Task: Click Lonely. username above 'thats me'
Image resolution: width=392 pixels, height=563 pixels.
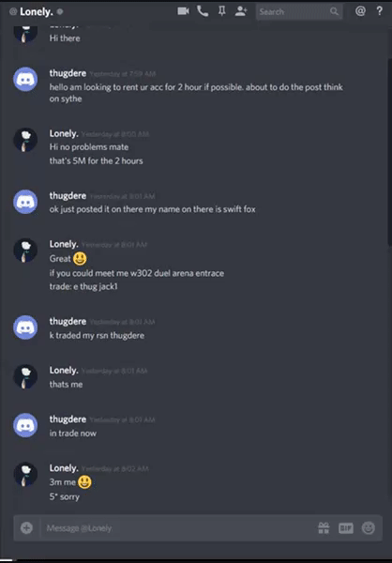Action: point(64,371)
